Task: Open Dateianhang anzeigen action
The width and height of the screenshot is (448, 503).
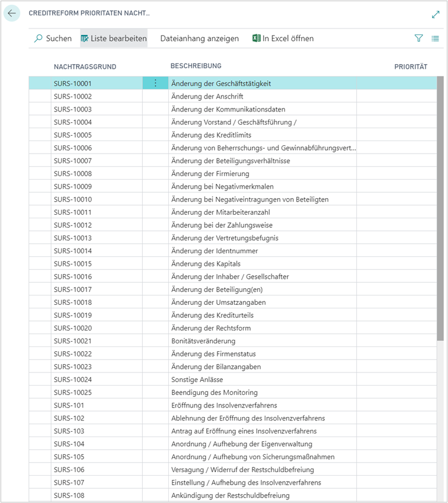Action: pos(199,39)
